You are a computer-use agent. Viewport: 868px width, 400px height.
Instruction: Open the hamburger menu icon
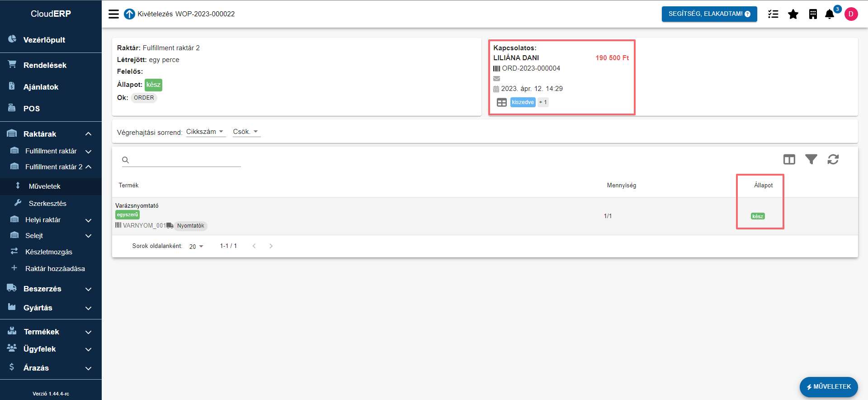[113, 14]
